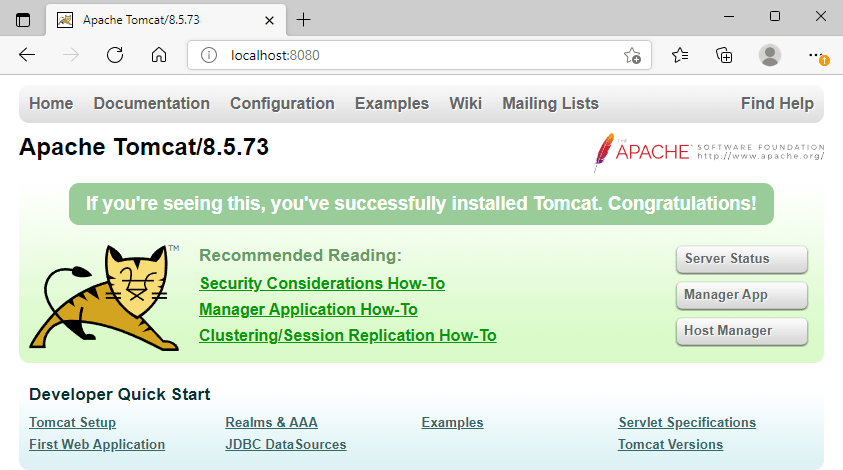Add this page to favorites
This screenshot has width=843, height=470.
pos(632,56)
